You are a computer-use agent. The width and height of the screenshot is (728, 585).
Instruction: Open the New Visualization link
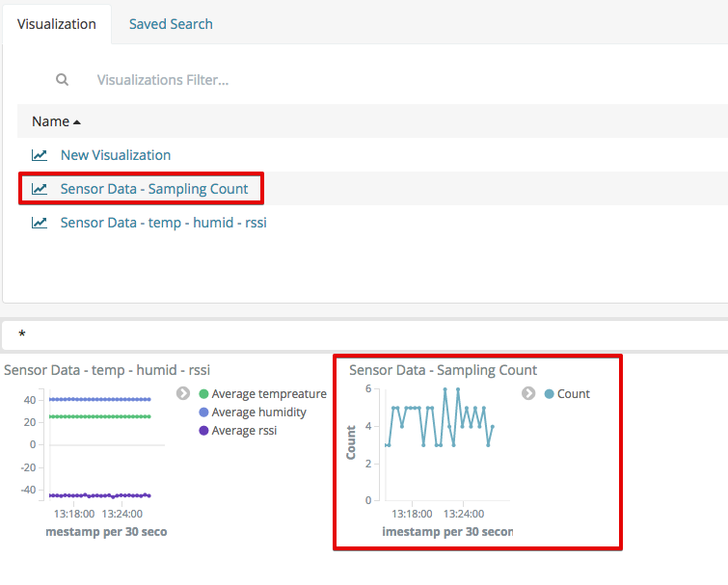tap(116, 155)
